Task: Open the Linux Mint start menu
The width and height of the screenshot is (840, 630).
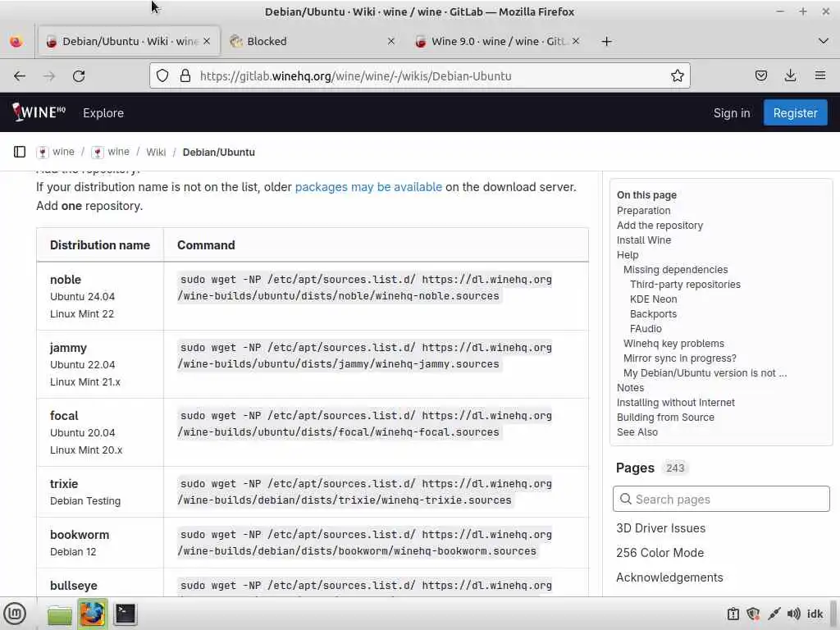Action: (15, 614)
